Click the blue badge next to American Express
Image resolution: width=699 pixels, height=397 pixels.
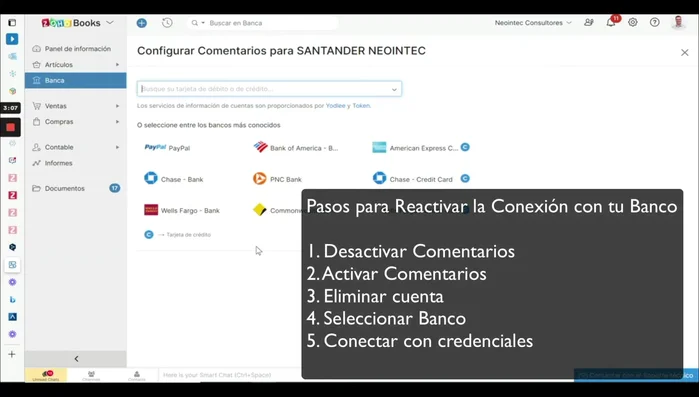pyautogui.click(x=465, y=147)
